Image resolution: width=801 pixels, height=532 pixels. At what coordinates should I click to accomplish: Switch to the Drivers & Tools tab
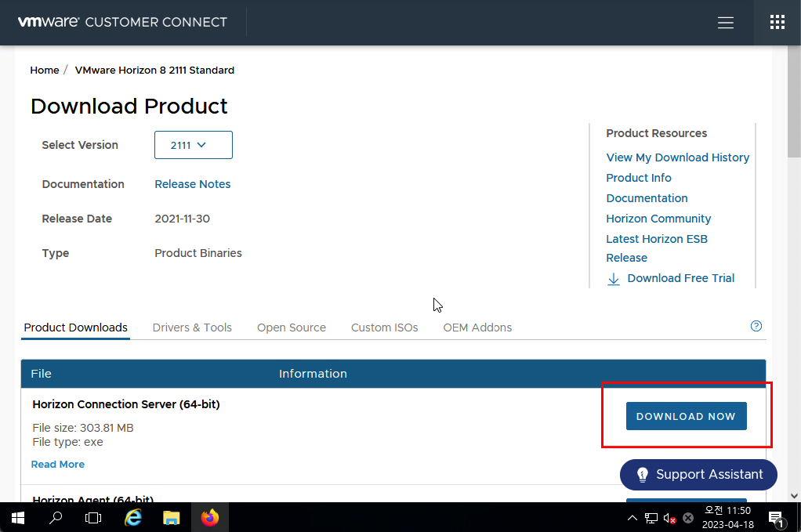coord(192,328)
